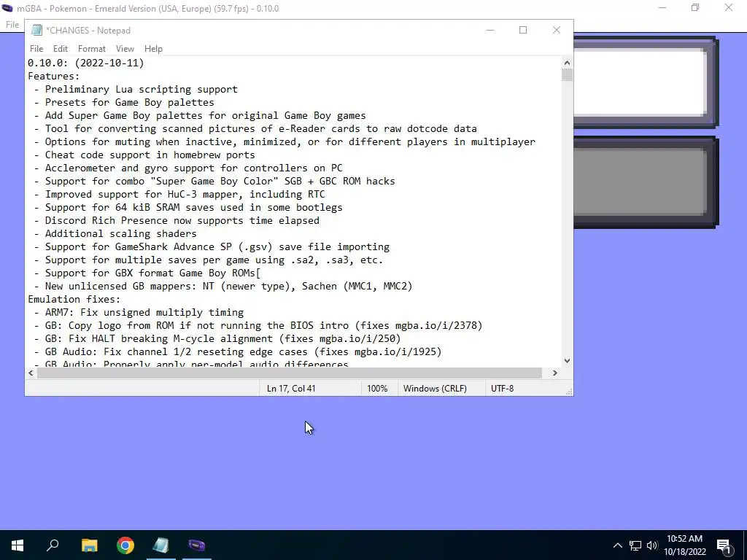
Task: Open Google Chrome from the taskbar
Action: pos(125,545)
